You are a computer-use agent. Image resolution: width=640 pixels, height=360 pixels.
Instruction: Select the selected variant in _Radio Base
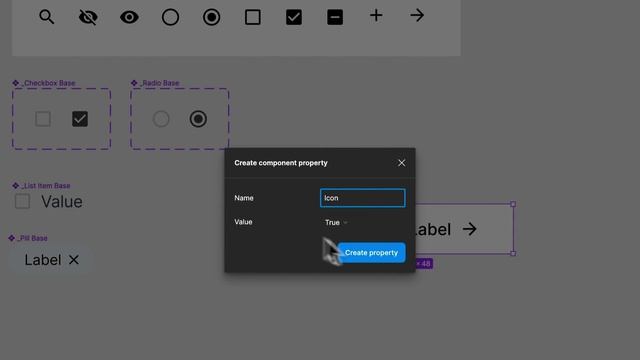pos(198,119)
